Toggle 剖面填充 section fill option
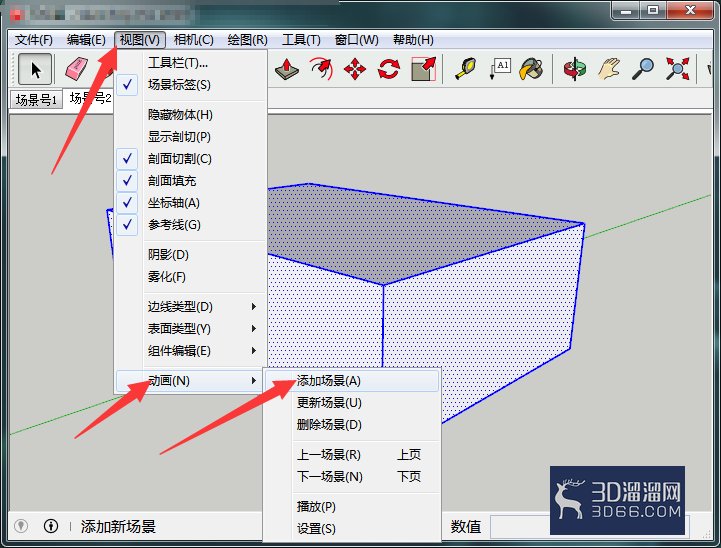 tap(191, 181)
